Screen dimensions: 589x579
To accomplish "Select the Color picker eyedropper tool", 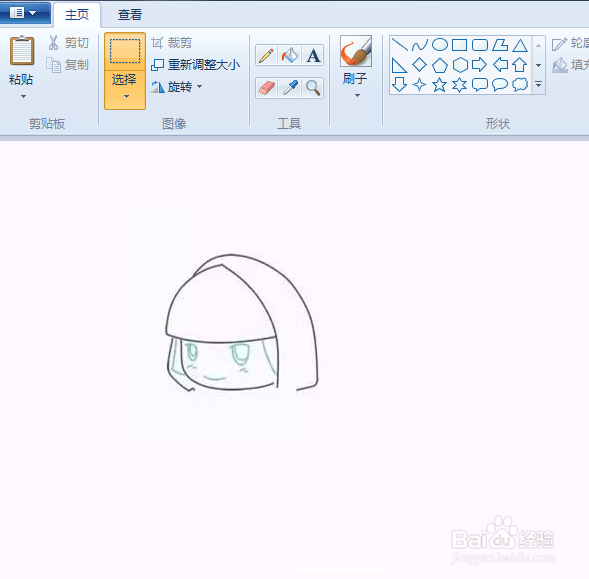I will (x=290, y=88).
